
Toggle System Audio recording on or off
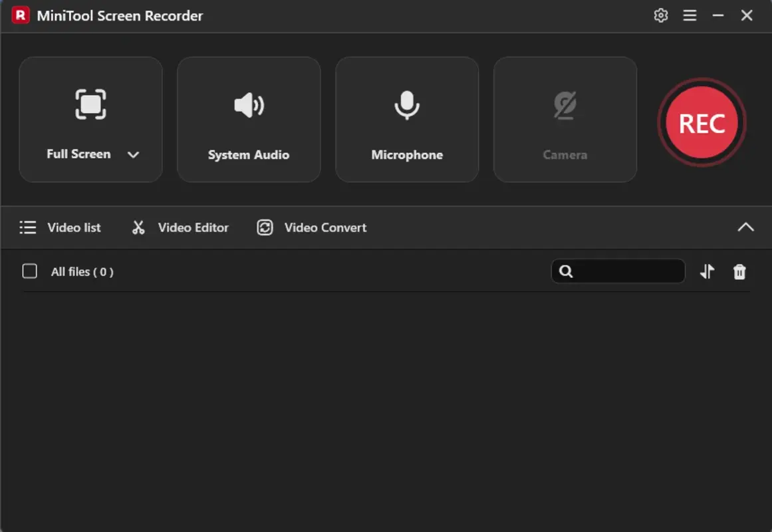(x=249, y=120)
